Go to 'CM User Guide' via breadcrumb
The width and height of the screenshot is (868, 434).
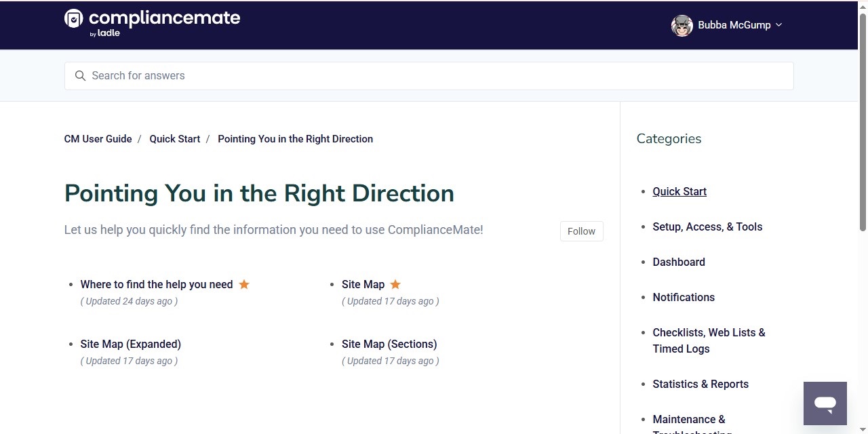pyautogui.click(x=98, y=138)
